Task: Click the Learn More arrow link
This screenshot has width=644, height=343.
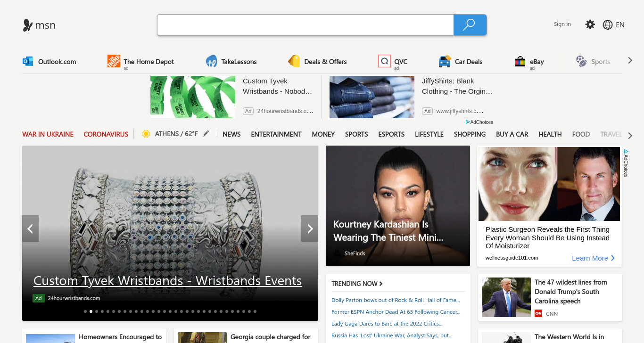Action: 594,258
